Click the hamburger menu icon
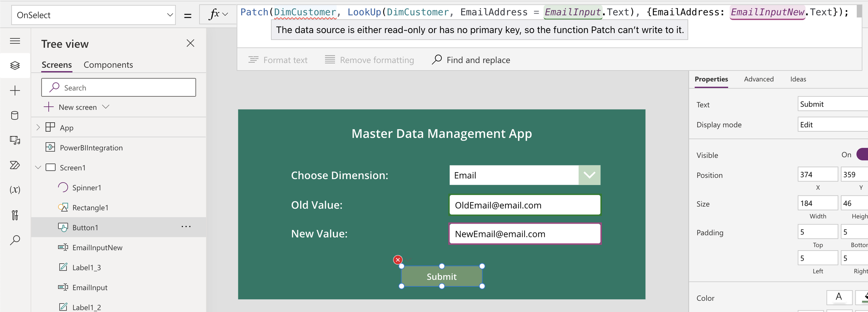Viewport: 868px width, 312px height. click(15, 41)
